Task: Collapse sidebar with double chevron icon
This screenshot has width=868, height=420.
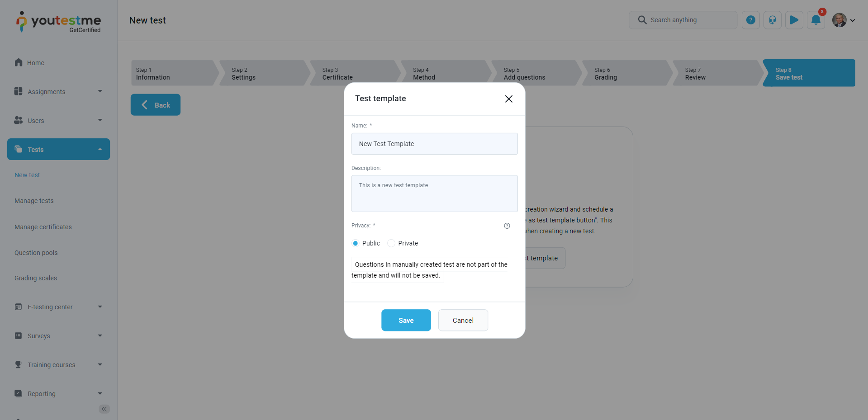Action: [104, 409]
